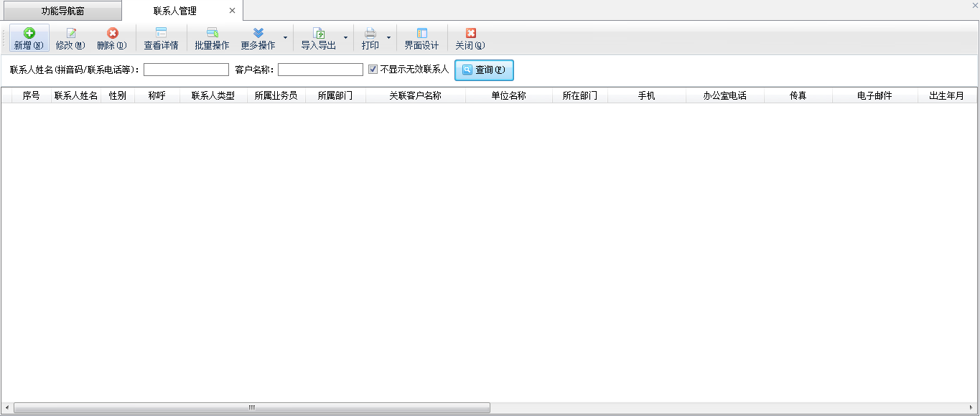
Task: Click the 删除 (Delete) red icon
Action: pos(112,33)
